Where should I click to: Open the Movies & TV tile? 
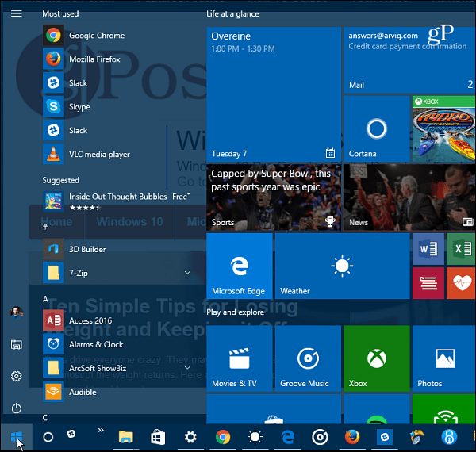[240, 358]
